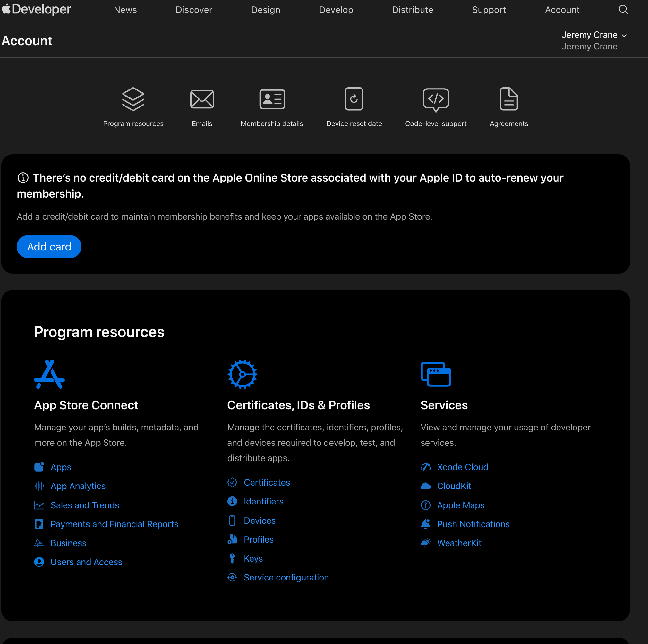Open the Develop menu

pyautogui.click(x=336, y=10)
